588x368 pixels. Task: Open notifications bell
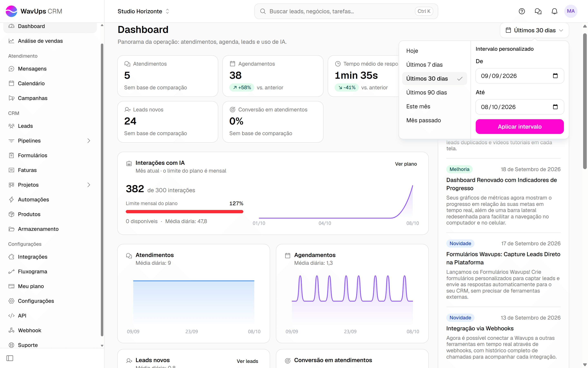coord(554,11)
